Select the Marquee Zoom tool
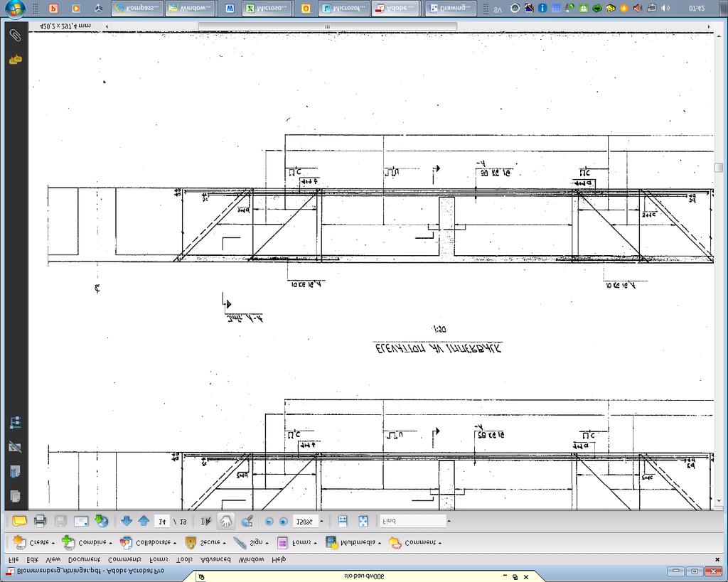The width and height of the screenshot is (728, 582). click(x=247, y=521)
